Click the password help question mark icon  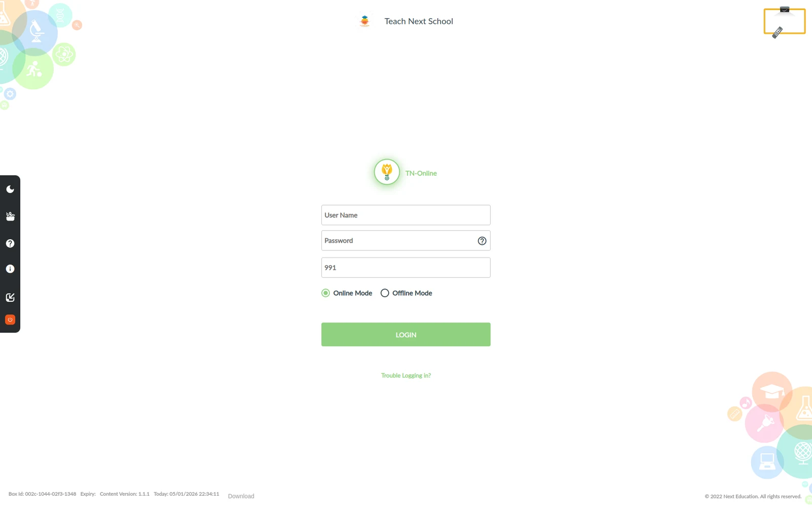pyautogui.click(x=482, y=241)
